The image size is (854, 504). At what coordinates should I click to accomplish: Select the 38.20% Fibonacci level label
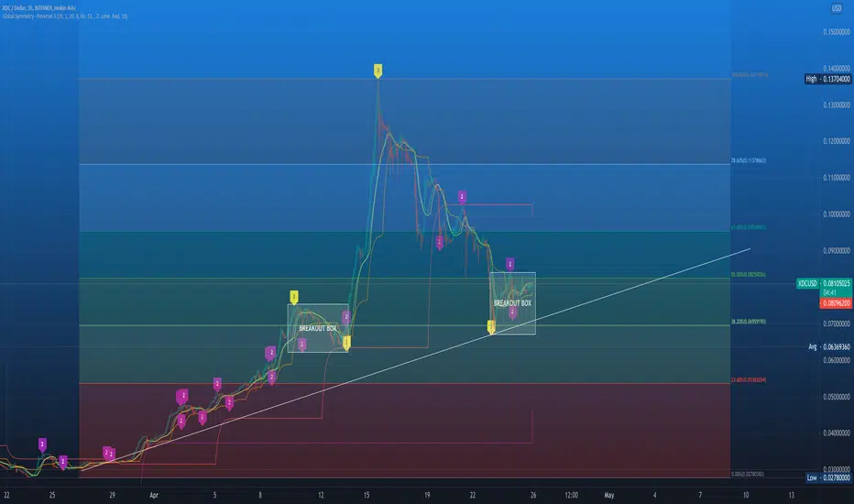click(749, 322)
